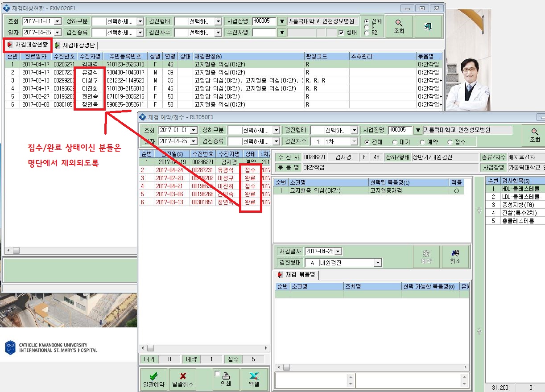
Task: Select the patient row 유경식 in the reservation list
Action: [x=204, y=170]
